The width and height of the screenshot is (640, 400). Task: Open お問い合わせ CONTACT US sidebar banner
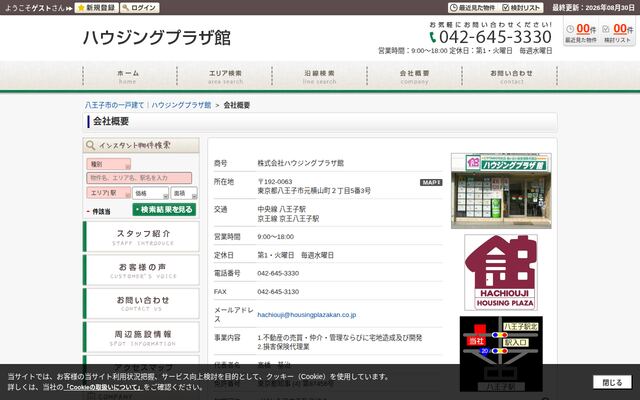tap(141, 303)
